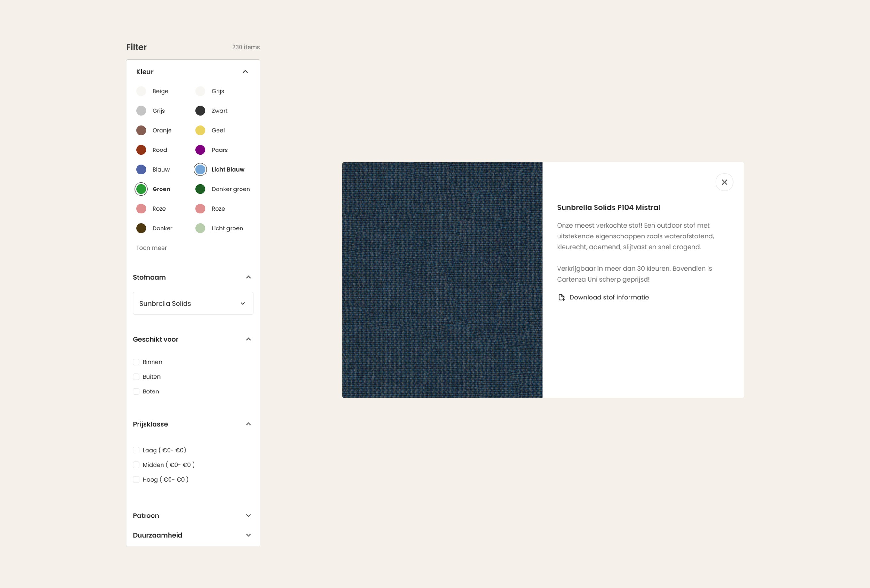This screenshot has height=588, width=870.
Task: Collapse the Kleur filter section
Action: point(245,72)
